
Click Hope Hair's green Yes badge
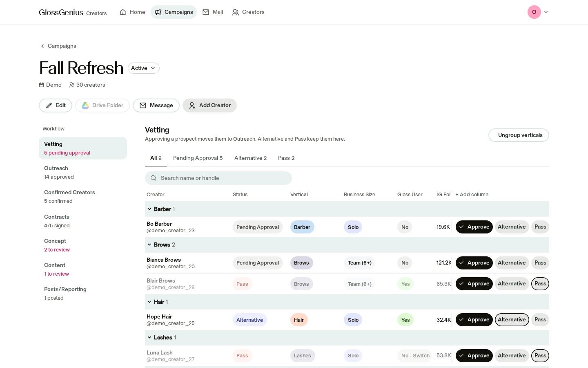405,320
